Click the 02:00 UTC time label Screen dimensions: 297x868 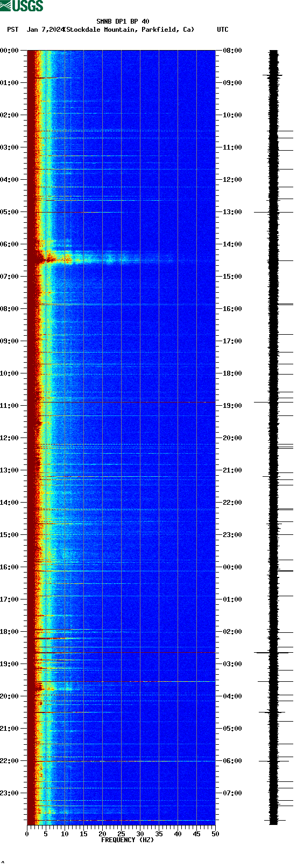point(232,632)
